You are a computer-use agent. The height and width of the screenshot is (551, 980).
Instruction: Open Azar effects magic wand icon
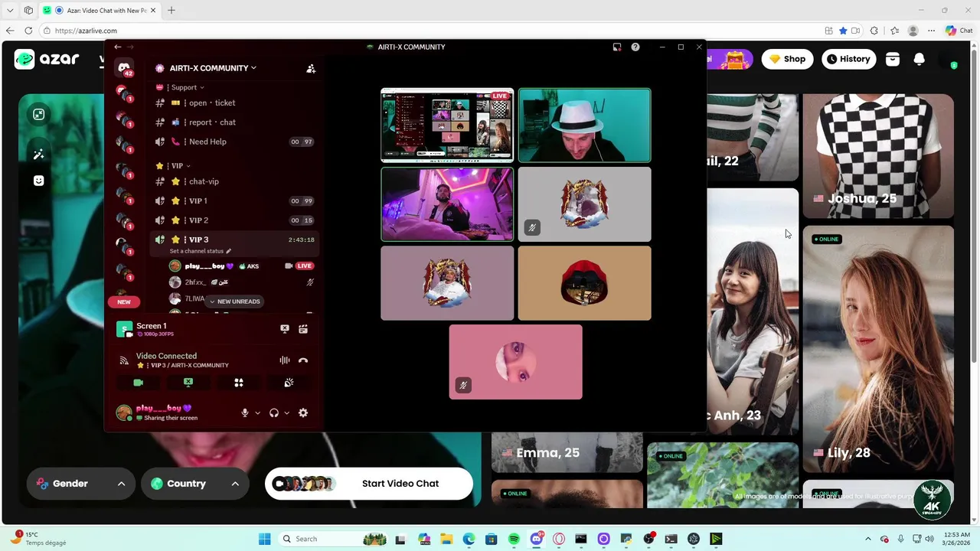coord(39,155)
